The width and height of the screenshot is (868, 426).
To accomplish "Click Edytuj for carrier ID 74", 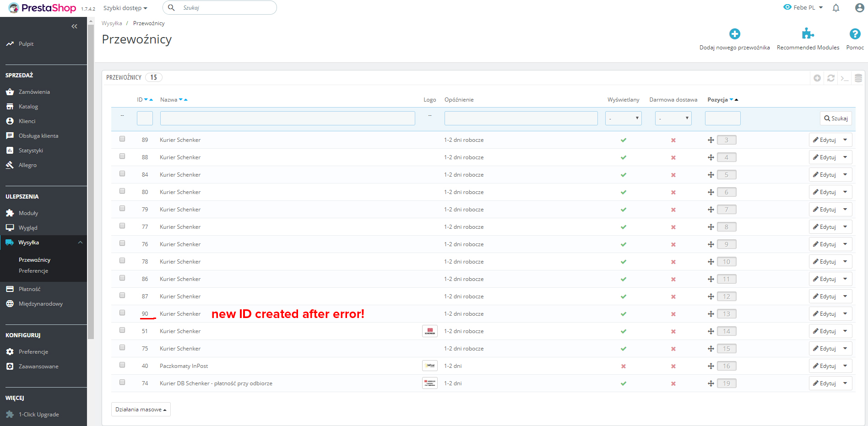I will pyautogui.click(x=825, y=383).
